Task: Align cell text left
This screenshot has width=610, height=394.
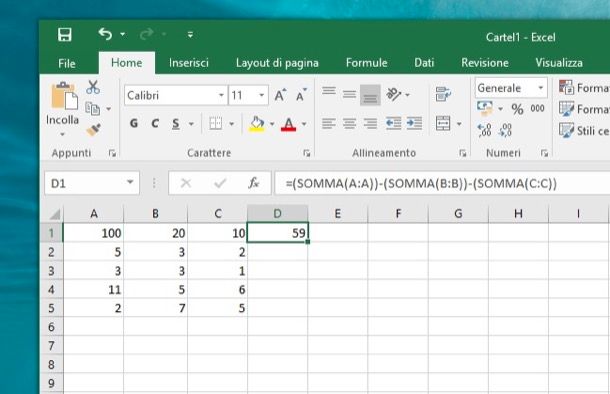Action: coord(329,124)
